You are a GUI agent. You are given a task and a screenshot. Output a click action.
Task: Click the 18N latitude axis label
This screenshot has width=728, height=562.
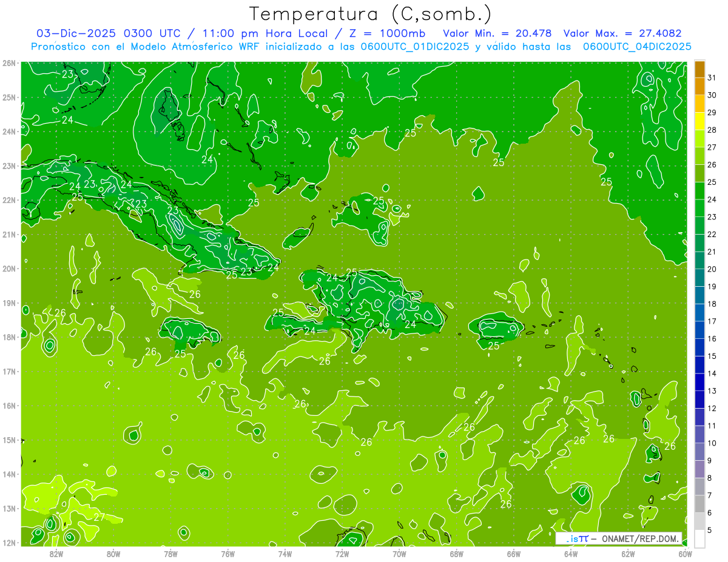coord(8,337)
